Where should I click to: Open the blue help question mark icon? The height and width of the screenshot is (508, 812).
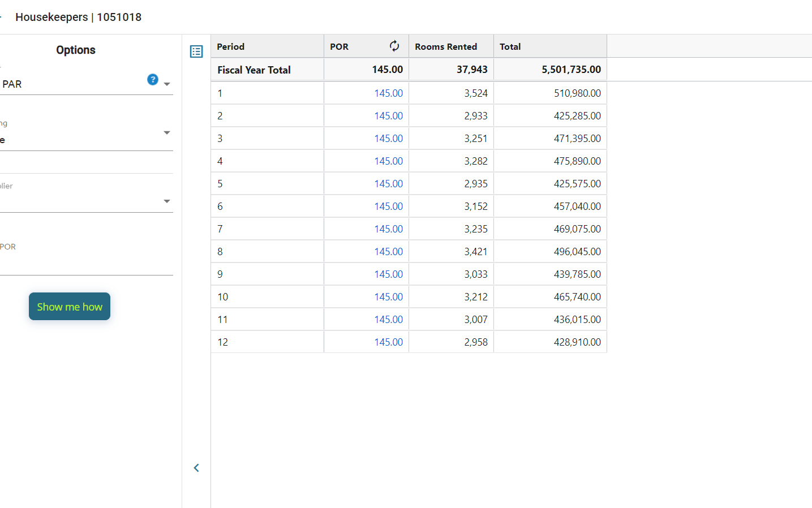tap(152, 79)
